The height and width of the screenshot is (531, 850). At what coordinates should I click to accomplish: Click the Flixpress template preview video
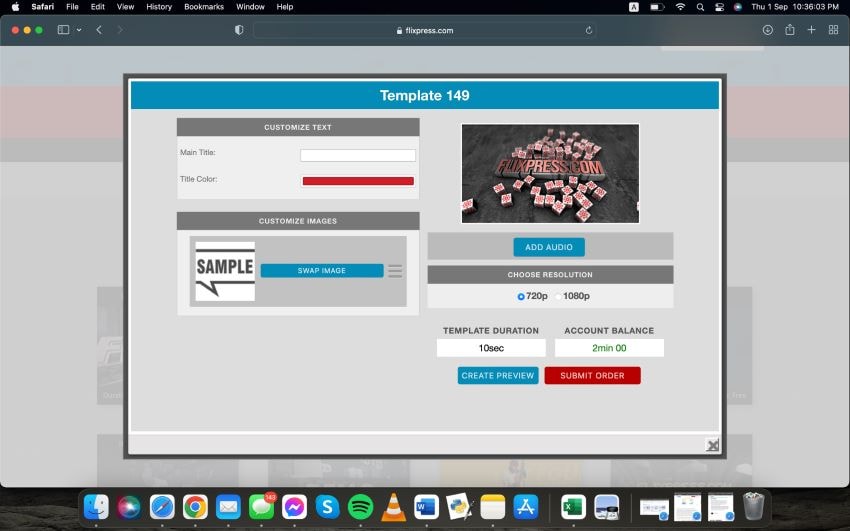[x=550, y=173]
